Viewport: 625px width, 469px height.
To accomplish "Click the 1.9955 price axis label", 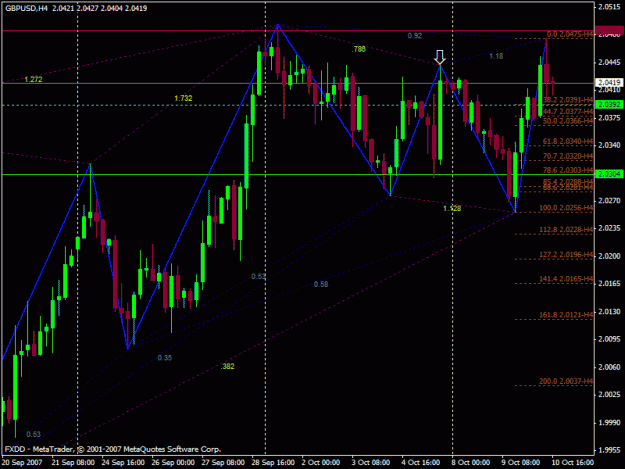I will tap(609, 449).
